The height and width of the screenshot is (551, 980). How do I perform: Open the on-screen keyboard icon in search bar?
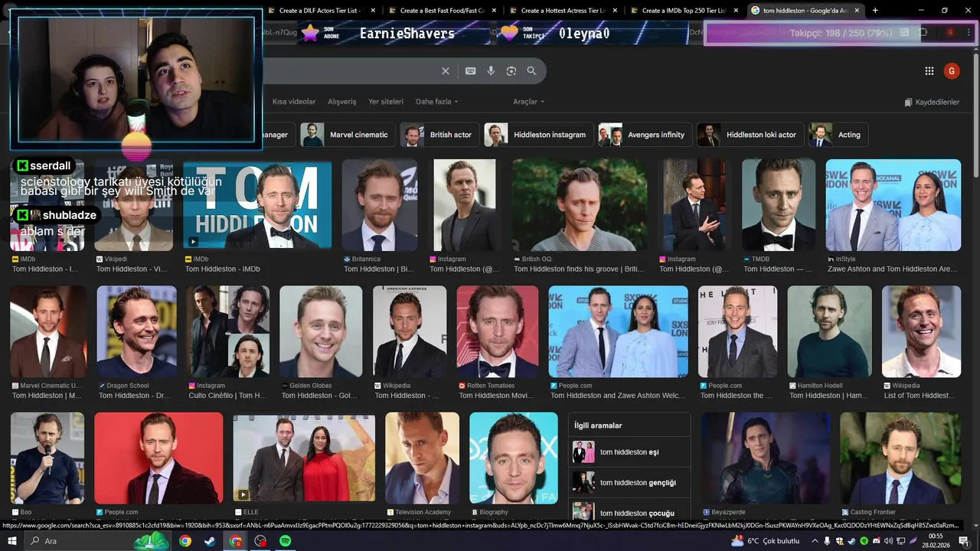pyautogui.click(x=471, y=70)
